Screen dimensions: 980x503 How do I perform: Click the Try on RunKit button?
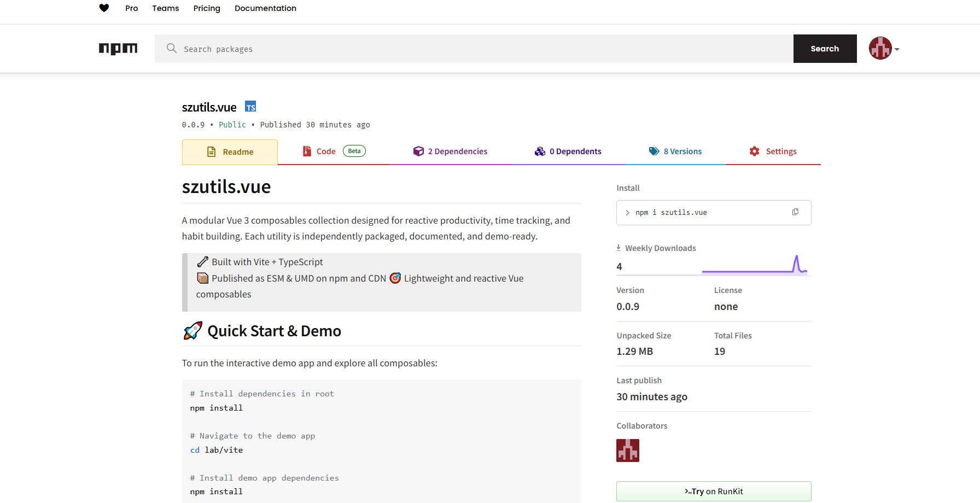click(x=714, y=491)
